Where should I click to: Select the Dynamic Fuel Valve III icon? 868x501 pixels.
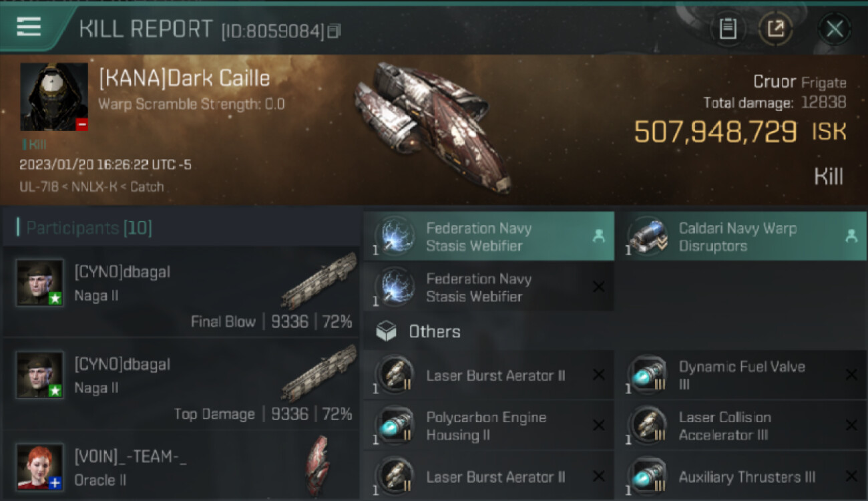[648, 375]
